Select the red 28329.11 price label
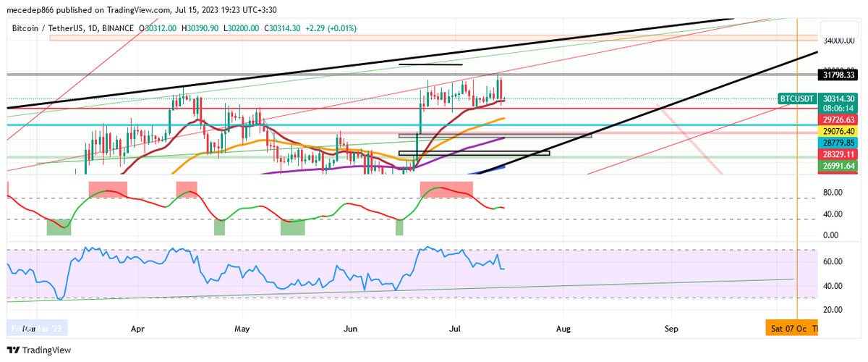Image resolution: width=868 pixels, height=362 pixels. pos(838,154)
